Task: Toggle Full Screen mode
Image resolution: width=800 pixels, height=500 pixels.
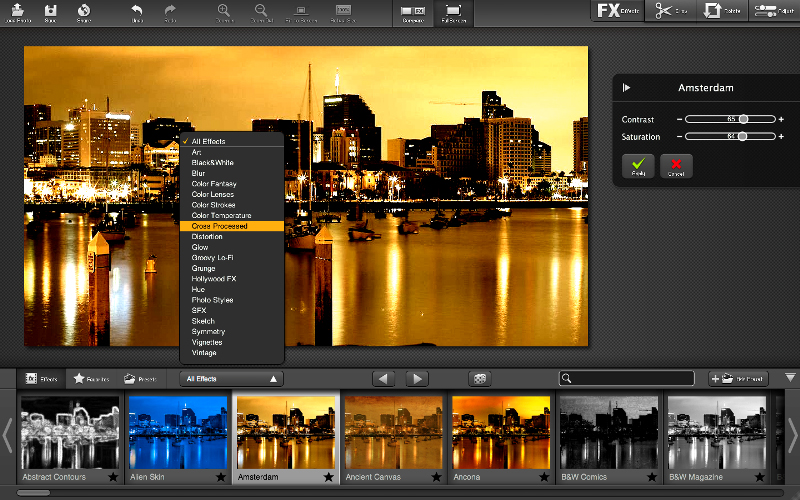Action: tap(455, 12)
